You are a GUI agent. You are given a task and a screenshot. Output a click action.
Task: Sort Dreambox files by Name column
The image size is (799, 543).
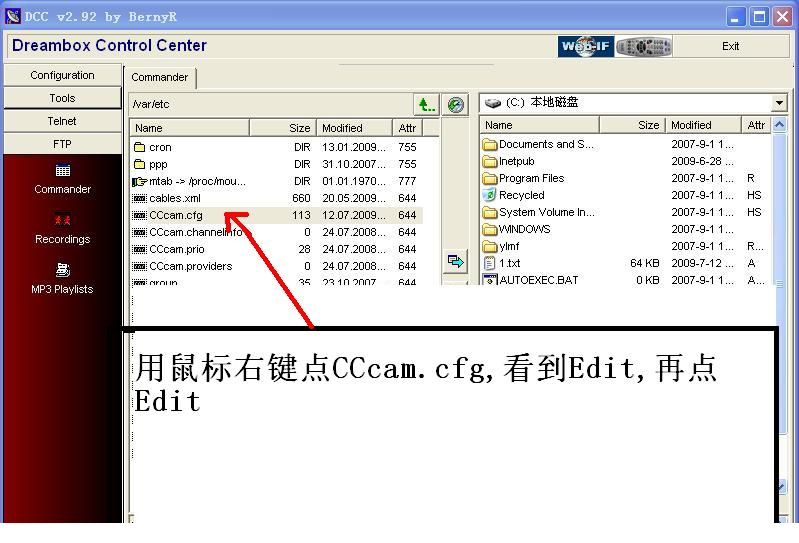[x=190, y=128]
